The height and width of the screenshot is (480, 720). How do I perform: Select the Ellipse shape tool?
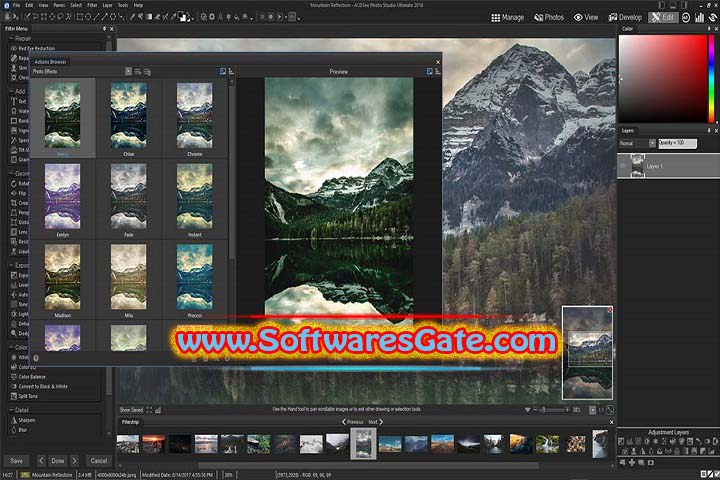tap(88, 17)
